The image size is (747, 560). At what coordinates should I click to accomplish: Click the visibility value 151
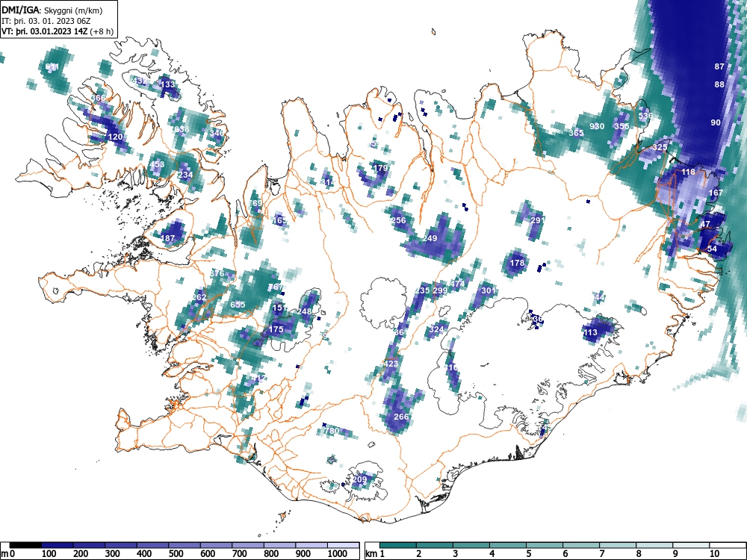(x=279, y=308)
